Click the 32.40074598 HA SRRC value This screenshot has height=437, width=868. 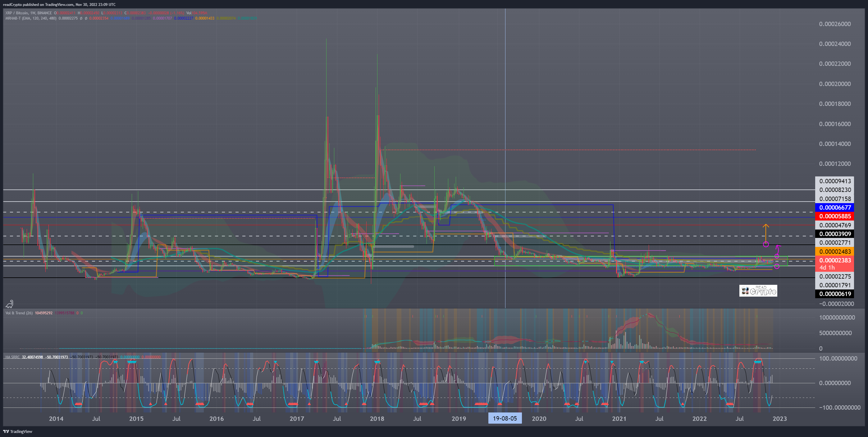[32, 357]
